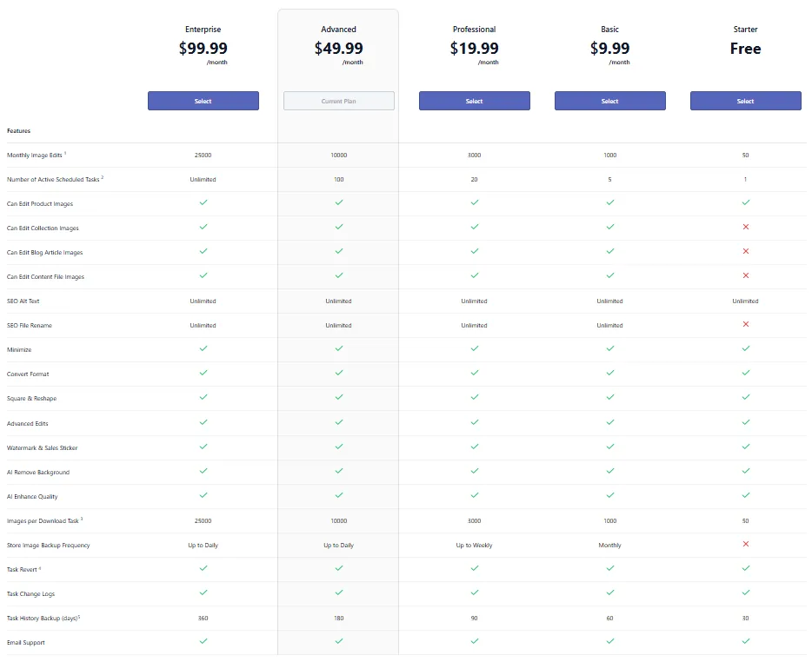This screenshot has height=662, width=812.
Task: Click the Advanced plan title heading
Action: click(339, 30)
